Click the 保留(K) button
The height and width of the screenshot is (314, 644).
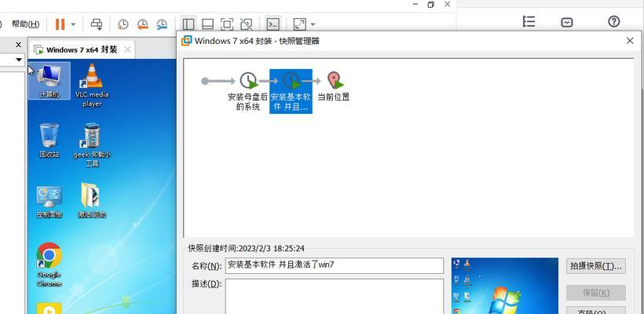click(x=596, y=293)
